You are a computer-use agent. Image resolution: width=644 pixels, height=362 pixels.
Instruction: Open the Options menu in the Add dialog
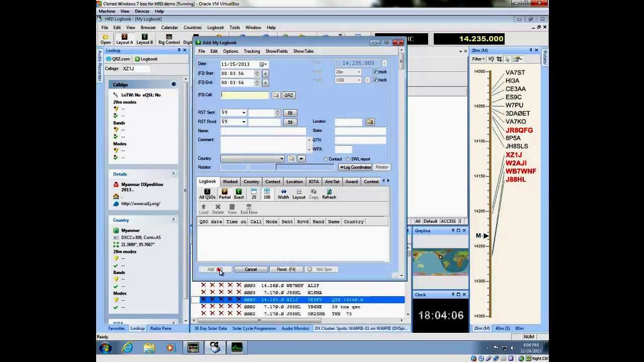(230, 51)
